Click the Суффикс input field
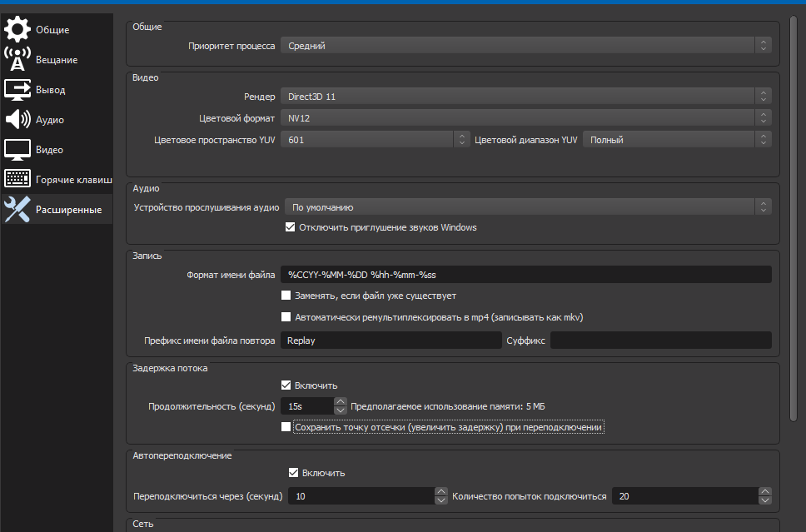Screen dimensions: 806x532 click(661, 341)
